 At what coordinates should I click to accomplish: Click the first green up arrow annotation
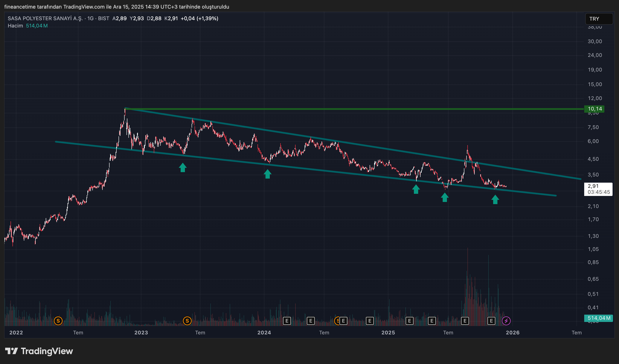[x=183, y=168]
